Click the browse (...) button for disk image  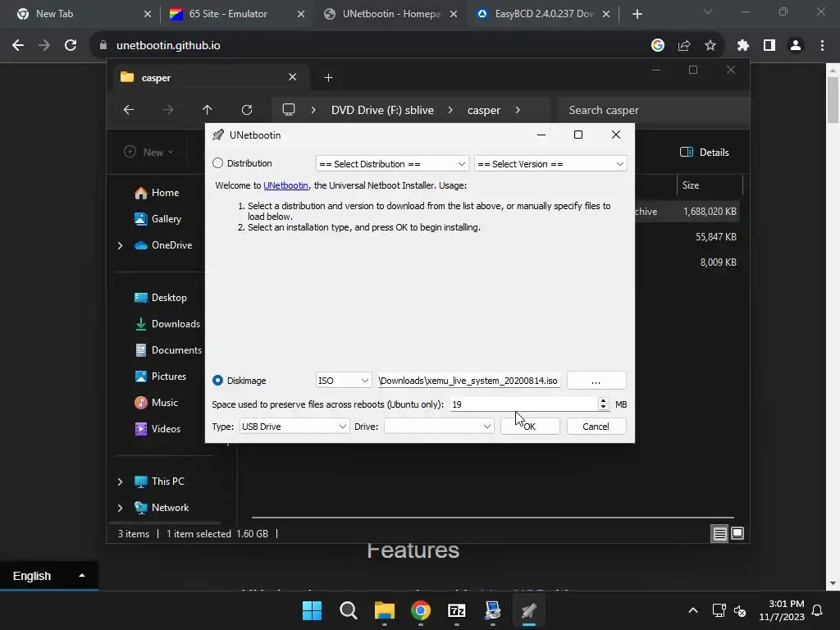point(596,381)
